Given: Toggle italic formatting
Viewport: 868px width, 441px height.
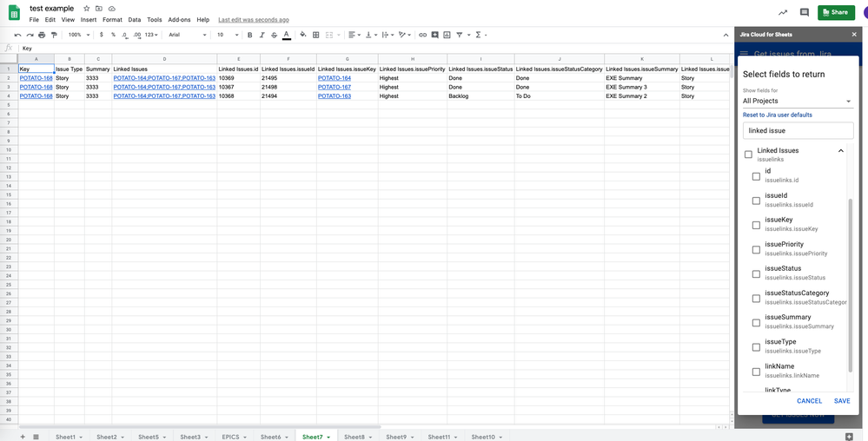Looking at the screenshot, I should 262,35.
